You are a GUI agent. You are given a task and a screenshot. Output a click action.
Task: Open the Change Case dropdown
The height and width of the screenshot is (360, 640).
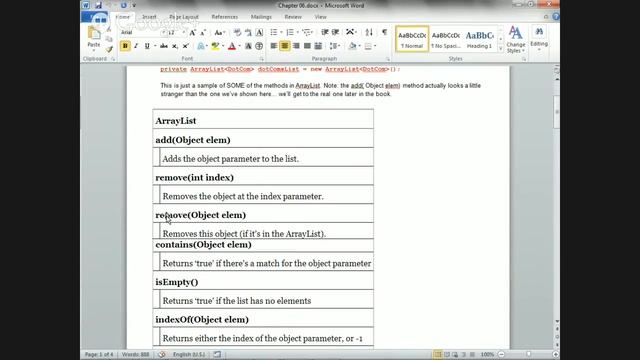tap(220, 32)
